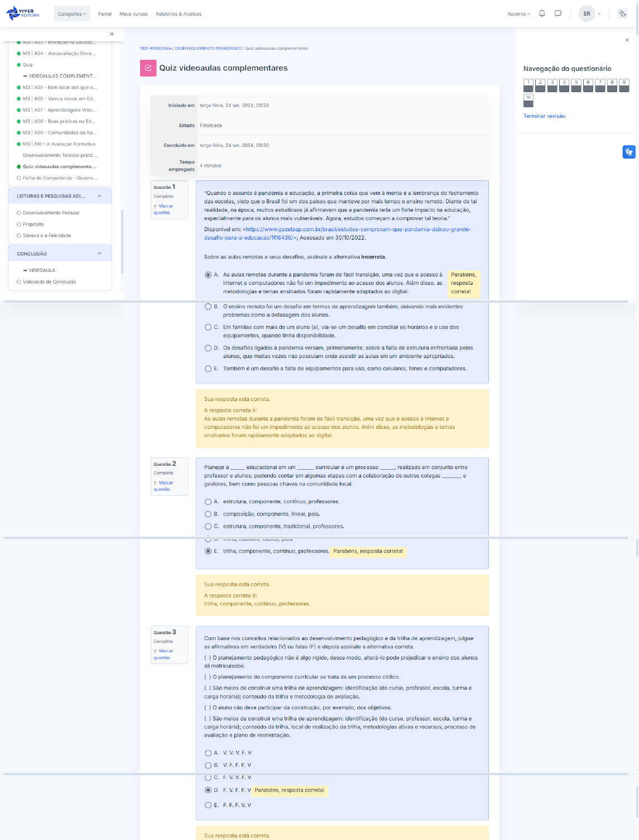
Task: Open Meus cursos in the top menu
Action: 133,14
